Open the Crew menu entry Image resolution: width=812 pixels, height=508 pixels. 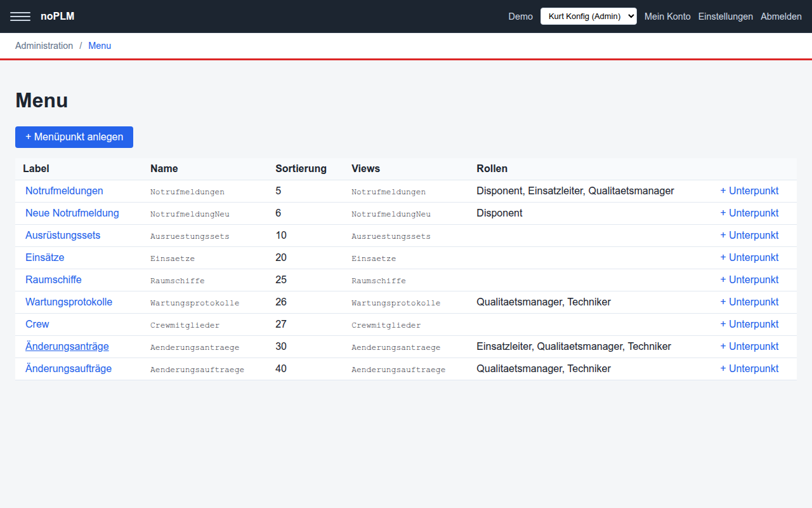(37, 324)
